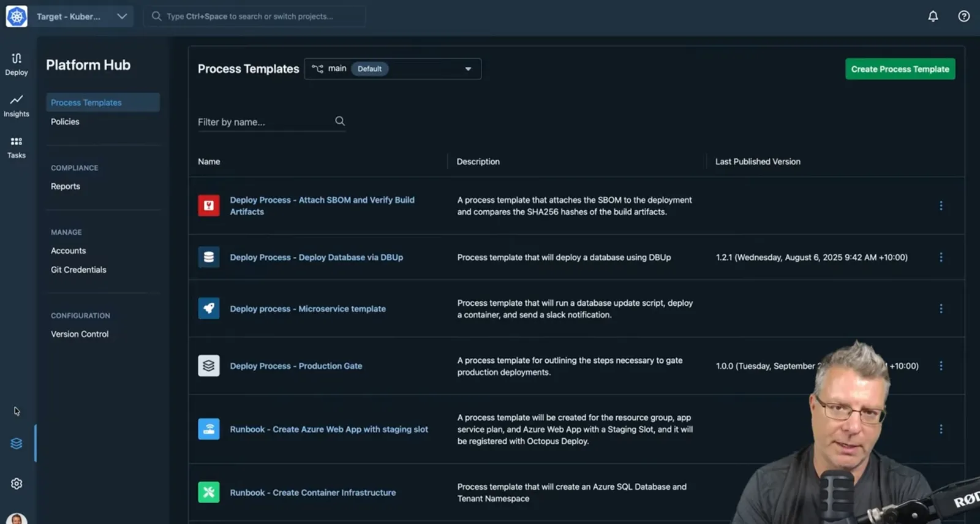
Task: Open the settings gear in sidebar
Action: (17, 484)
